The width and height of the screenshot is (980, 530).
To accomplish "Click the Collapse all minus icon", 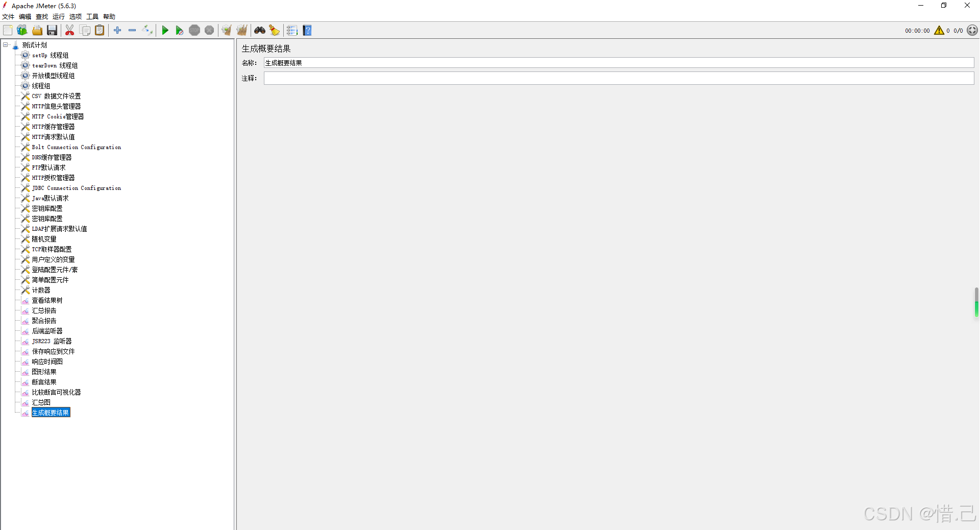I will 132,31.
